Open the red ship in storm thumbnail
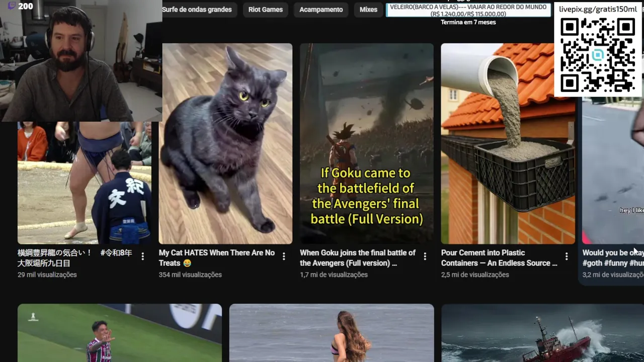 click(542, 333)
